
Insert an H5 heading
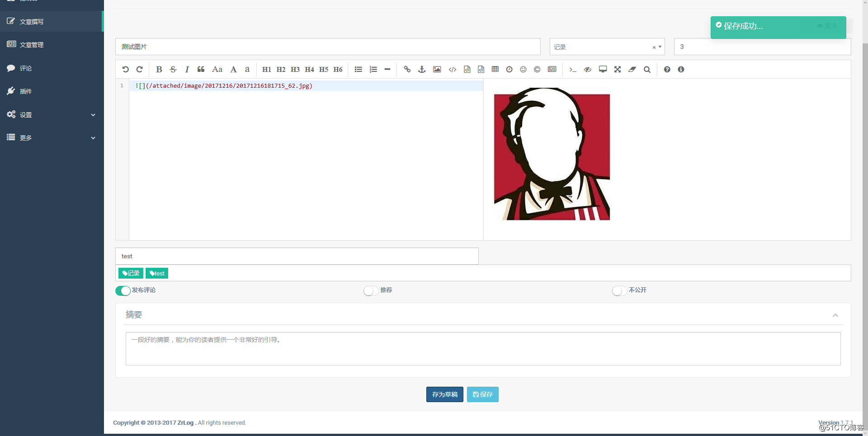(x=324, y=69)
